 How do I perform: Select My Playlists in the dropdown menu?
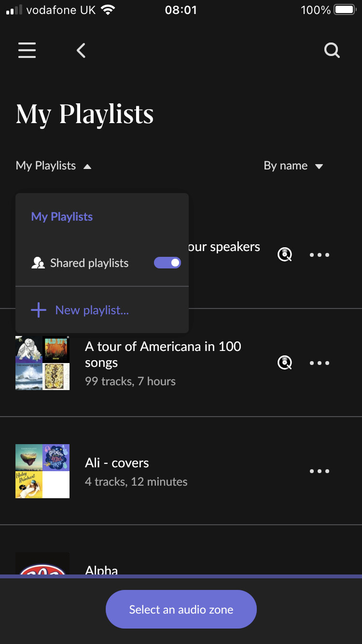pos(62,217)
